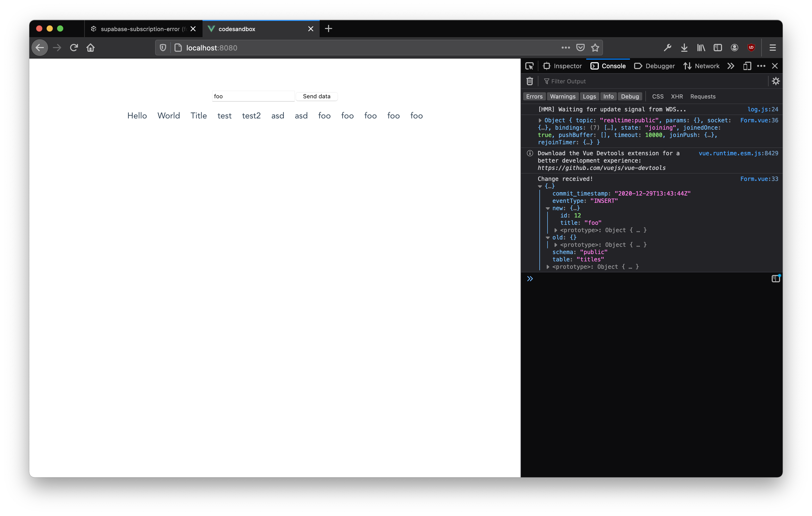
Task: Save page to Pocket icon
Action: pos(580,48)
